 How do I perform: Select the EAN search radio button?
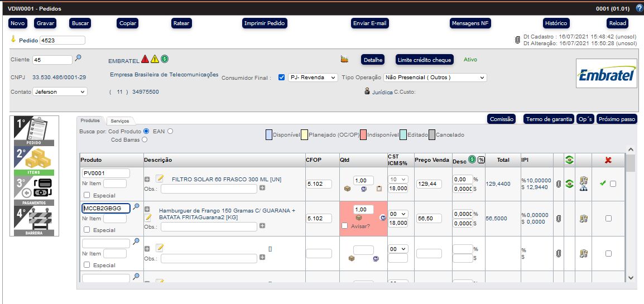point(170,131)
